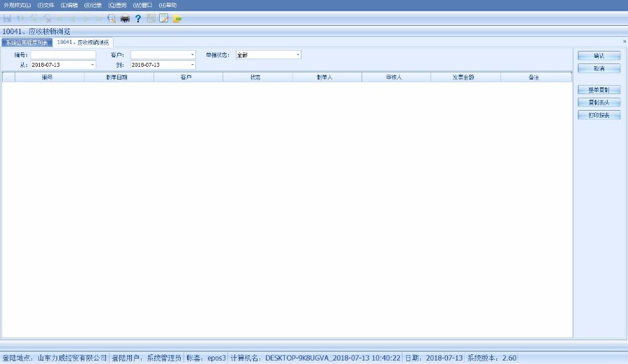
Task: Click status bar 系统版本：2.60
Action: pos(492,358)
